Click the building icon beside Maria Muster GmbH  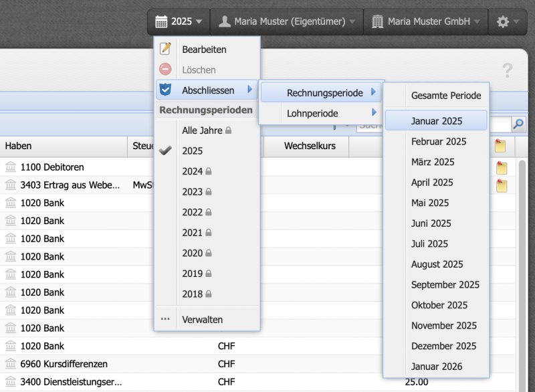[x=377, y=21]
